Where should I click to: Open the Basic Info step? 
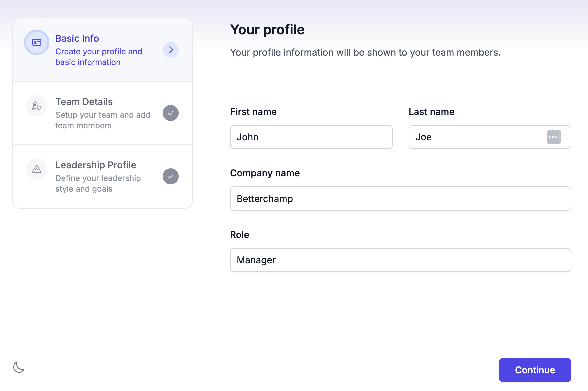click(77, 38)
